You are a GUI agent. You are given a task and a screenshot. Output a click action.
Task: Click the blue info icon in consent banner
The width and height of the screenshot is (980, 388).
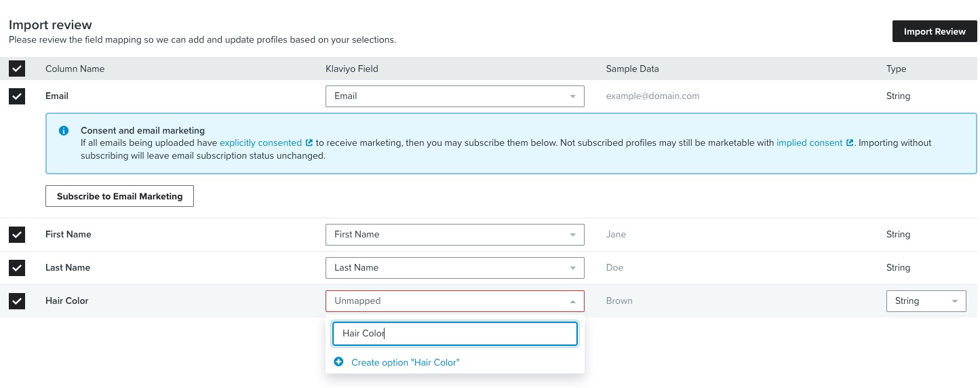tap(64, 131)
